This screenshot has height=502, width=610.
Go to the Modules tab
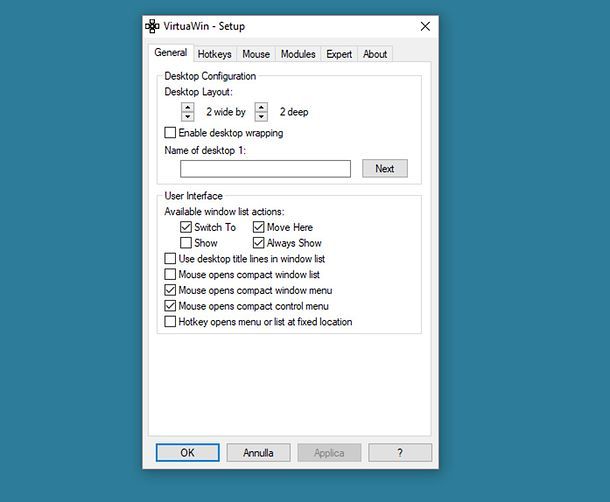click(298, 54)
